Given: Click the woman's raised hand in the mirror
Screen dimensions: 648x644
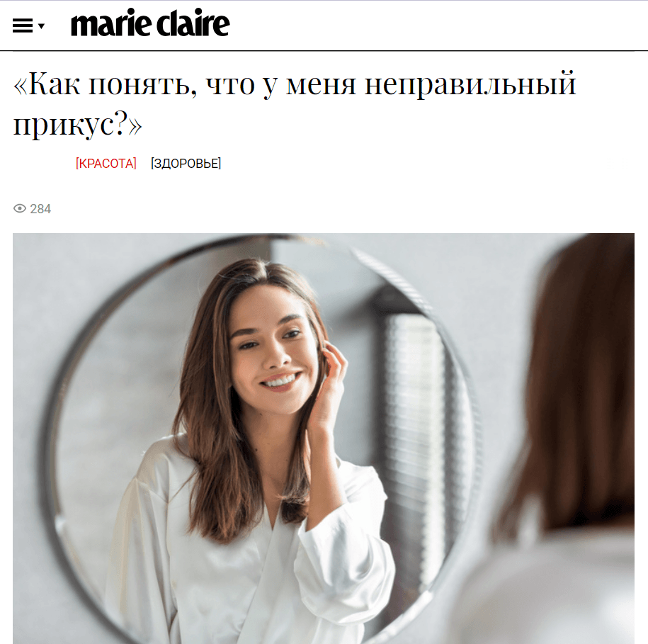Looking at the screenshot, I should point(330,385).
